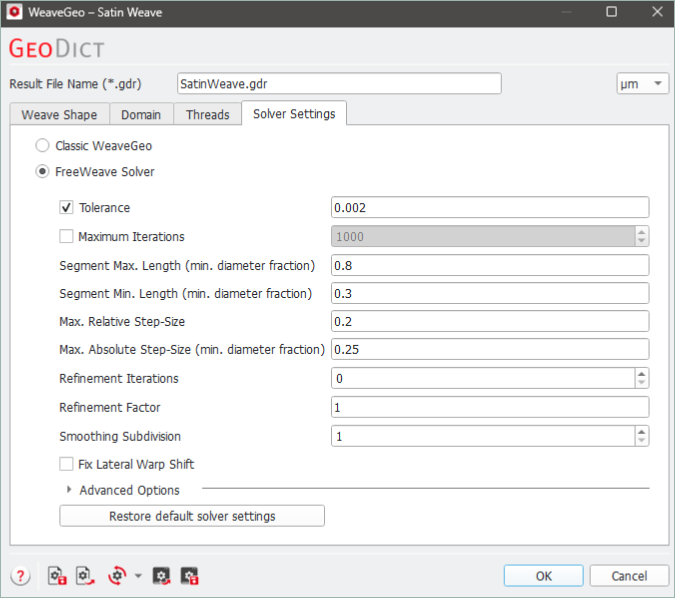The width and height of the screenshot is (675, 598).
Task: Click the Max. Absolute Step-Size field
Action: pos(490,349)
